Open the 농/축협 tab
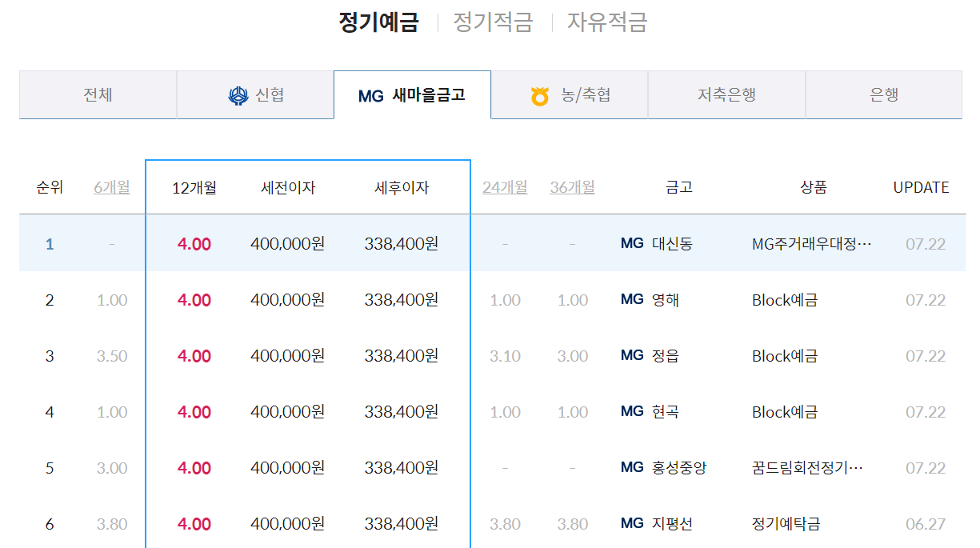 [569, 95]
